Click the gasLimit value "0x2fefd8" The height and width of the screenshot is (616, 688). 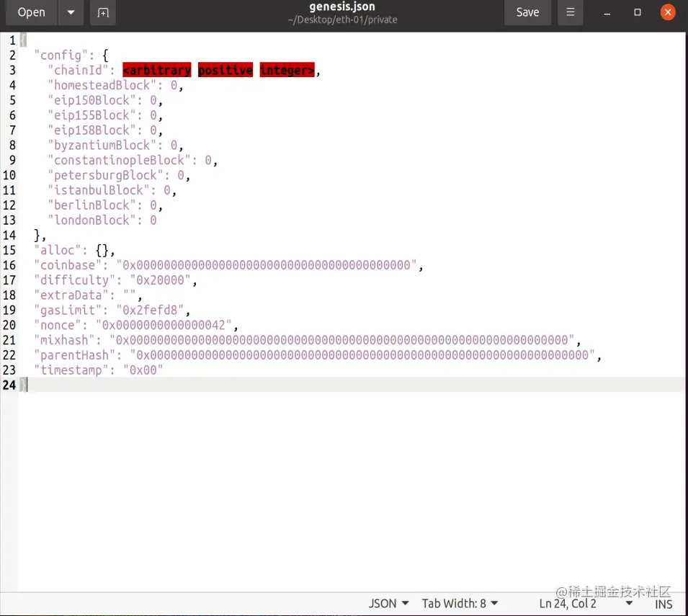150,311
